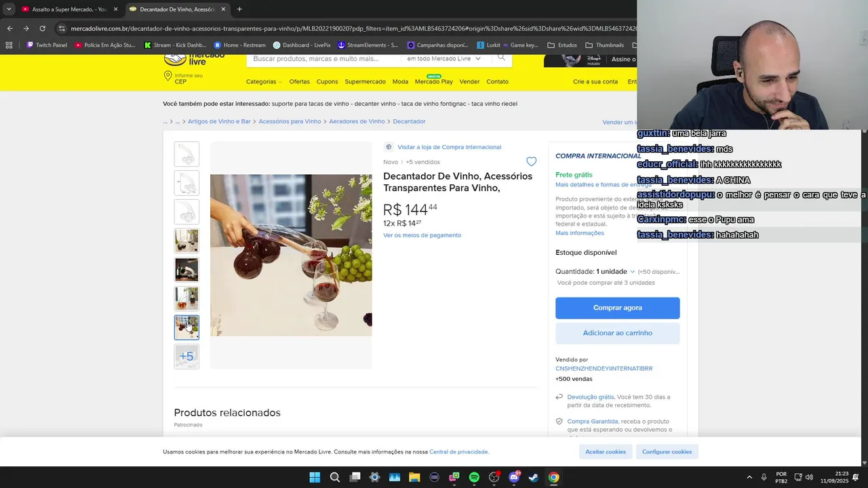This screenshot has width=868, height=488.
Task: Open Home - Restream bookmark
Action: 239,45
